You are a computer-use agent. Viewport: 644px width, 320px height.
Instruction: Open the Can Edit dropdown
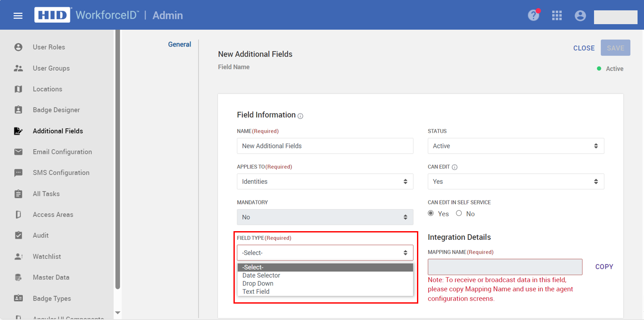pyautogui.click(x=516, y=182)
